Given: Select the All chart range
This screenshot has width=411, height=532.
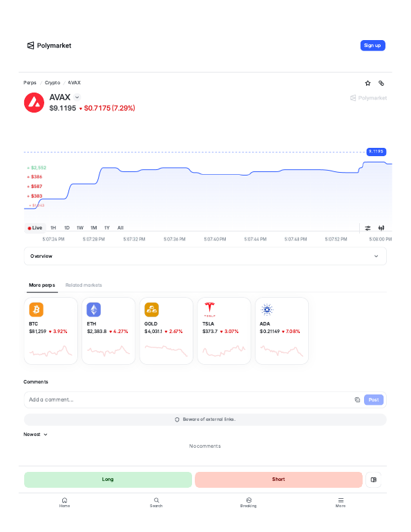Looking at the screenshot, I should [x=120, y=228].
